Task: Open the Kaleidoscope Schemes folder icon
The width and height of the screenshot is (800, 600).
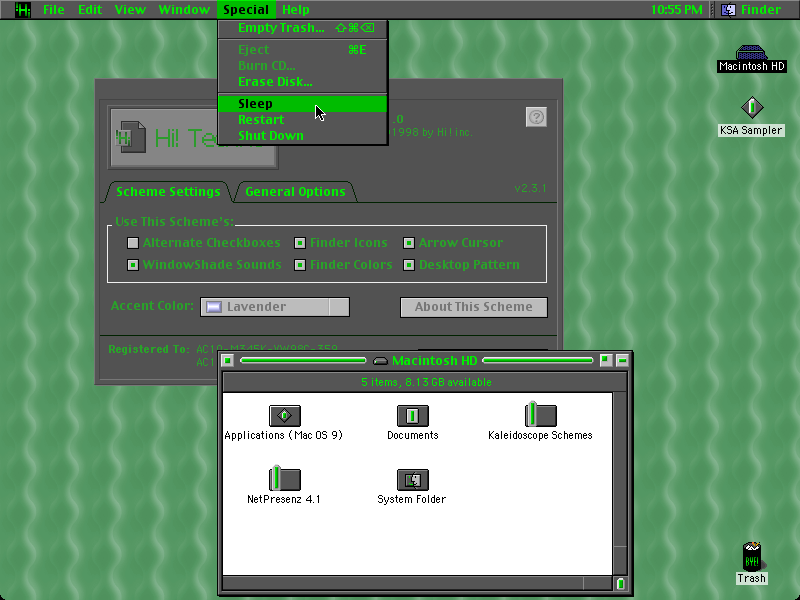Action: tap(540, 414)
